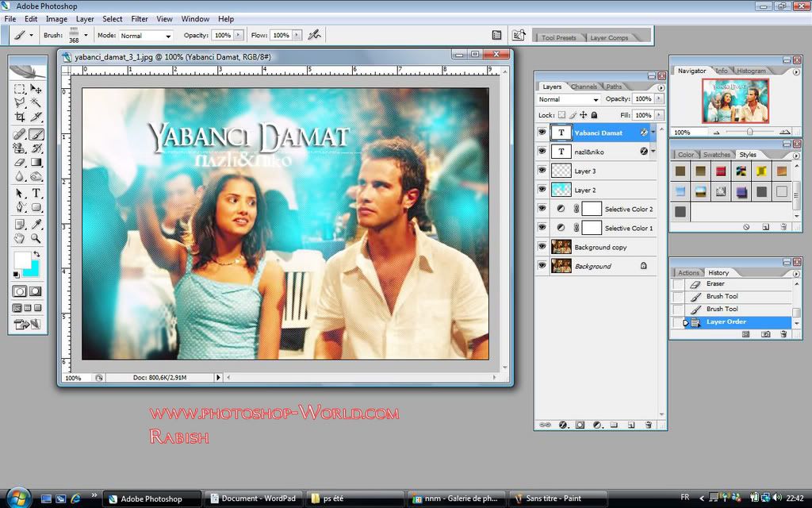Switch to the Swatches tab
The height and width of the screenshot is (508, 812).
[717, 155]
